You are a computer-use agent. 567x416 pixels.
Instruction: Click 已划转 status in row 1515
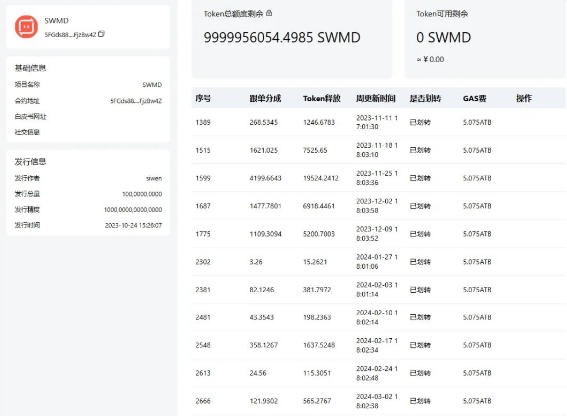[x=420, y=150]
